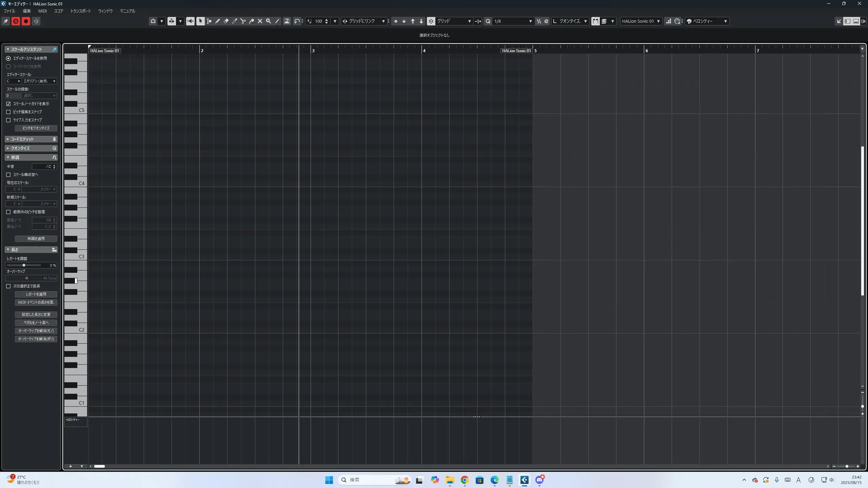Viewport: 868px width, 488px height.
Task: Select the Zoom magnifier tool
Action: pyautogui.click(x=269, y=21)
